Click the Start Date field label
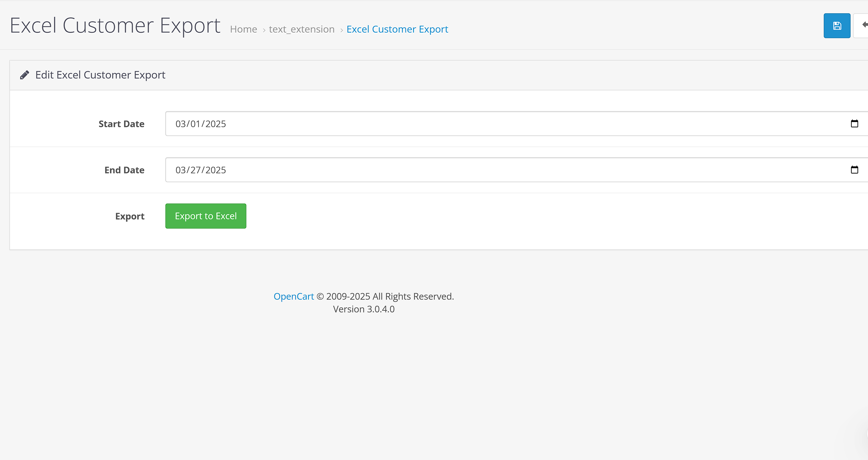The height and width of the screenshot is (460, 868). [121, 124]
